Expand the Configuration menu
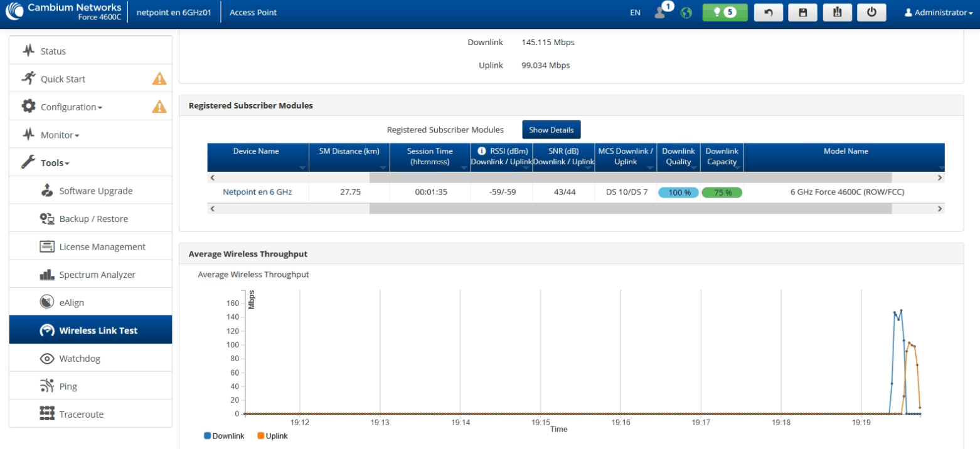The width and height of the screenshot is (980, 449). [x=71, y=107]
